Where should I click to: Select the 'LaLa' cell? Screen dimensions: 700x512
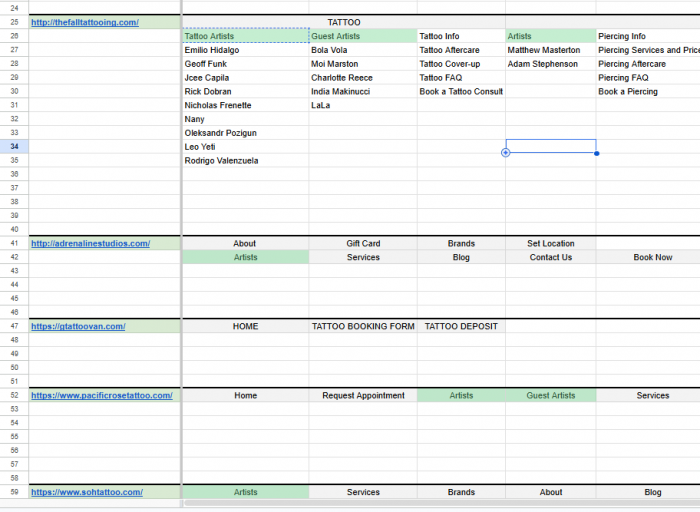(363, 105)
